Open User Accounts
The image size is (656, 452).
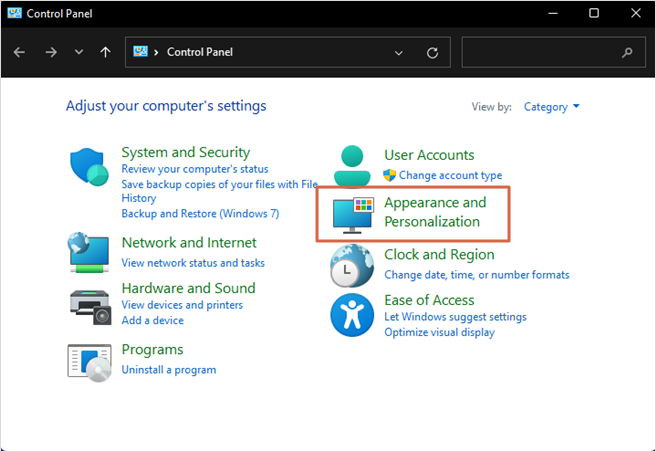(429, 155)
